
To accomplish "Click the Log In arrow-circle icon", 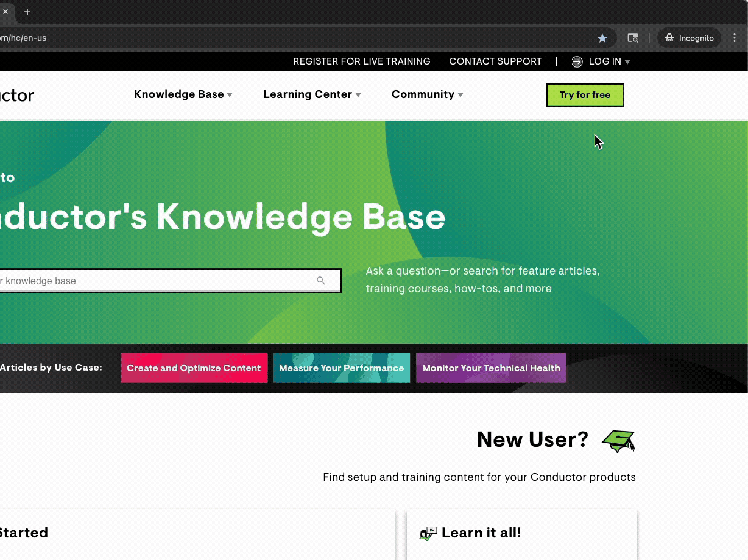I will (577, 61).
